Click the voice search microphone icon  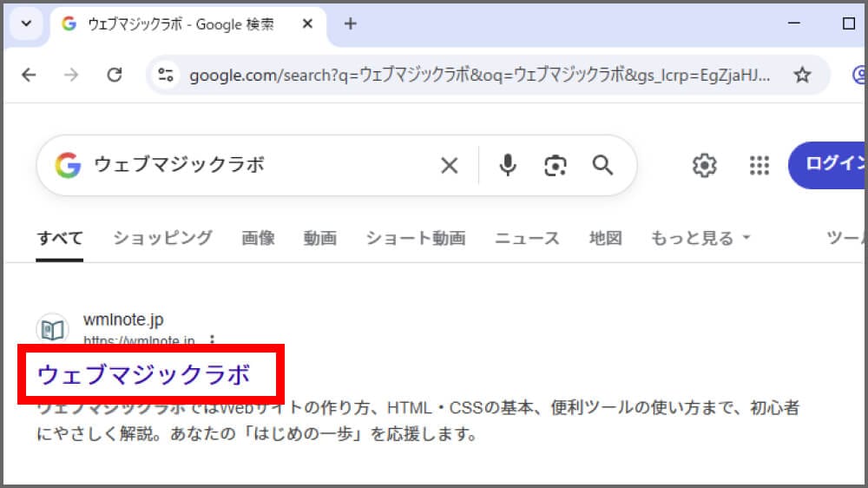[508, 165]
